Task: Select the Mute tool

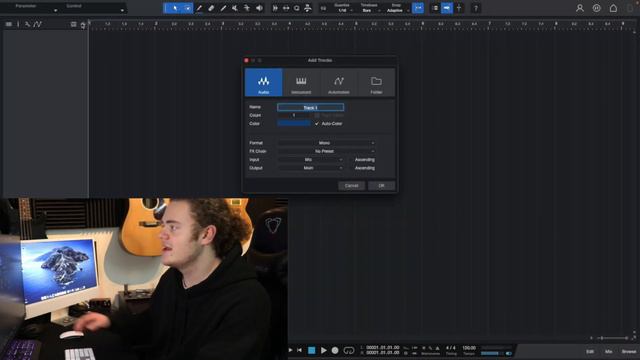Action: point(235,8)
